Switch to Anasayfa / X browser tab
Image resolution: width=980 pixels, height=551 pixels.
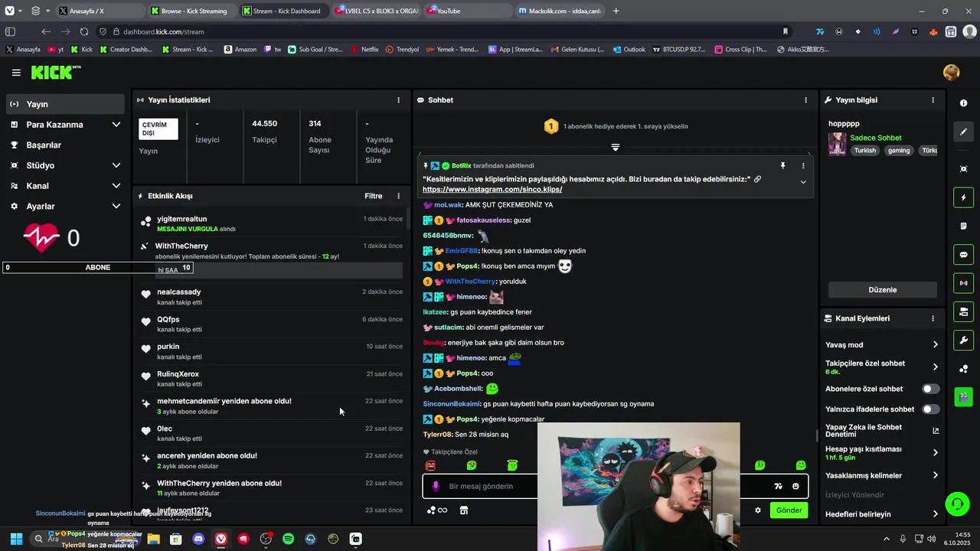(100, 11)
